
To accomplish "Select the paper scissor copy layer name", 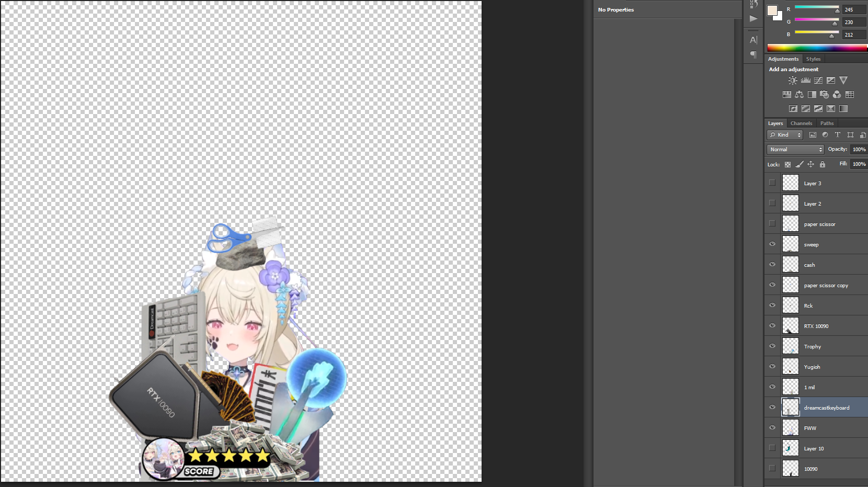I will pyautogui.click(x=826, y=286).
